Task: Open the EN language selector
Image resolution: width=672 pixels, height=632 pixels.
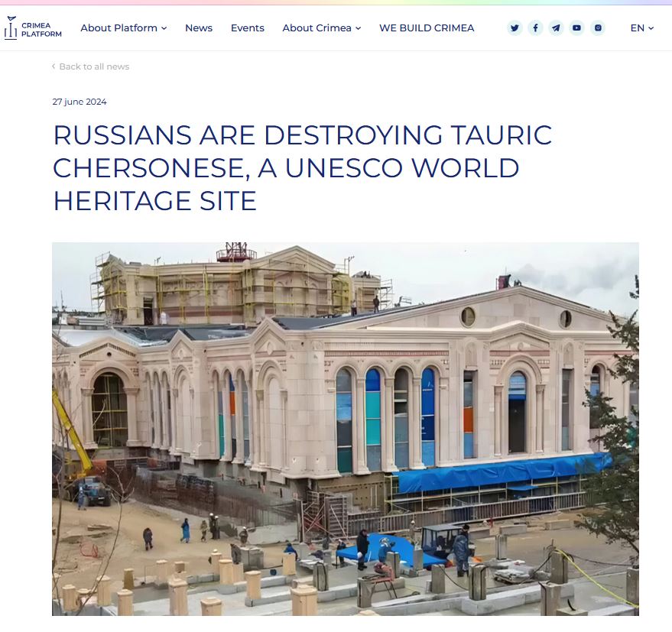Action: point(641,28)
